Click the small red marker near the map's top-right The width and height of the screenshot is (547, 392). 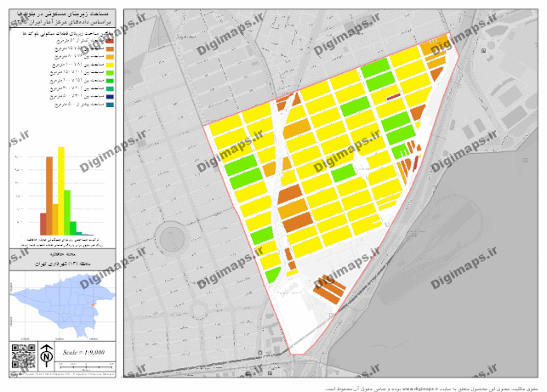pyautogui.click(x=481, y=52)
